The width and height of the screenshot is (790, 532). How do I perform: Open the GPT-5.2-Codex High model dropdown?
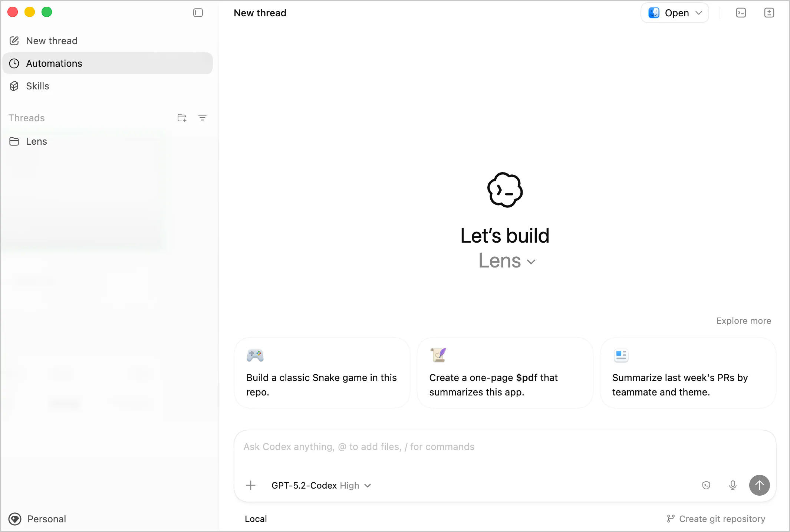pos(321,486)
